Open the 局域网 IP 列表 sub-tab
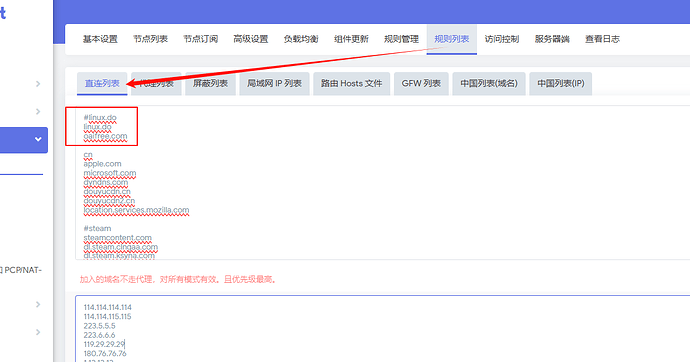690x362 pixels. (x=274, y=84)
